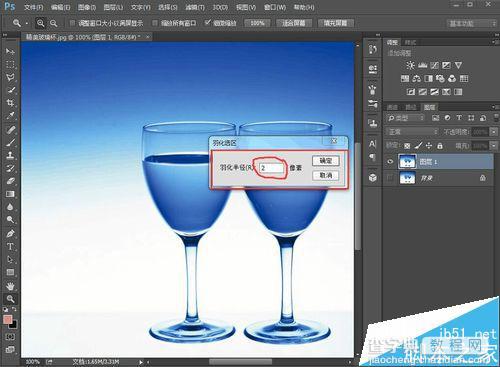Select the Rectangle shape tool
The image size is (500, 367).
click(10, 273)
